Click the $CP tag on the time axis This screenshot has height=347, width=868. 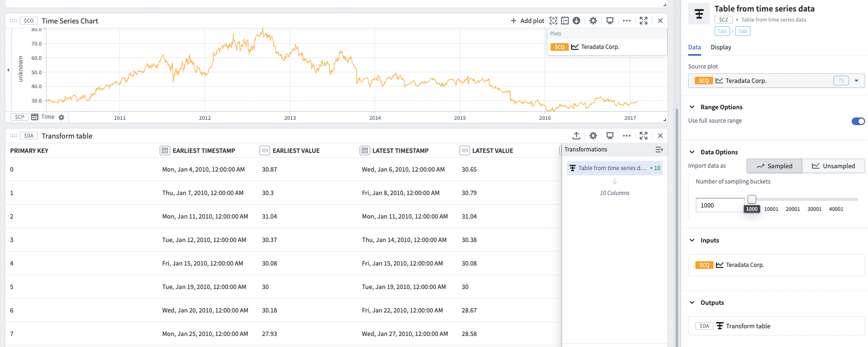point(19,117)
